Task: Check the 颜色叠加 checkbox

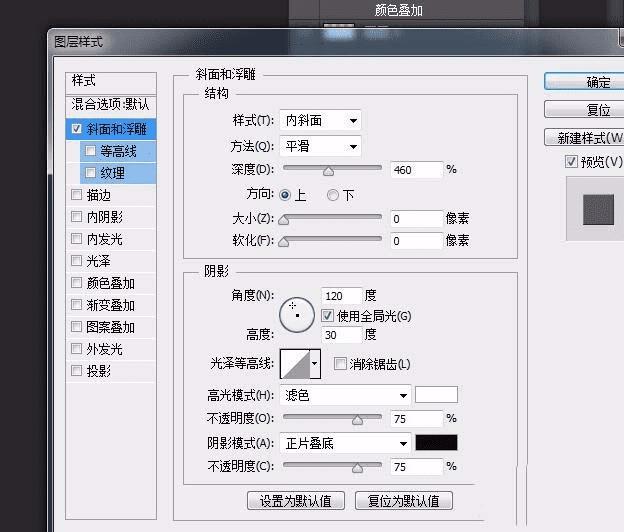Action: coord(76,283)
